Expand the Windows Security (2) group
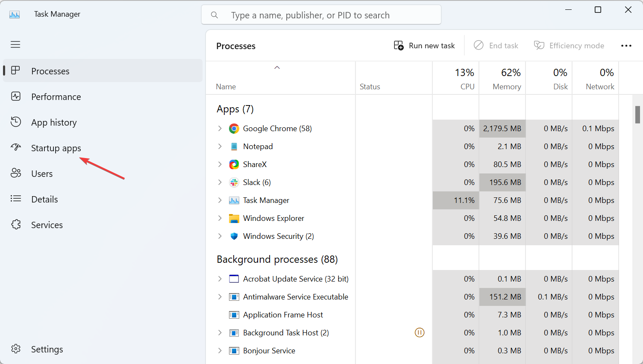 point(220,236)
